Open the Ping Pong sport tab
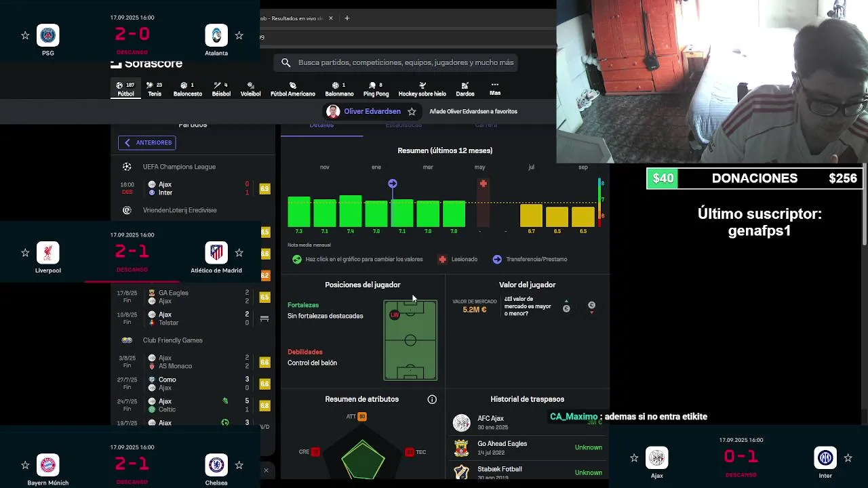 point(376,89)
